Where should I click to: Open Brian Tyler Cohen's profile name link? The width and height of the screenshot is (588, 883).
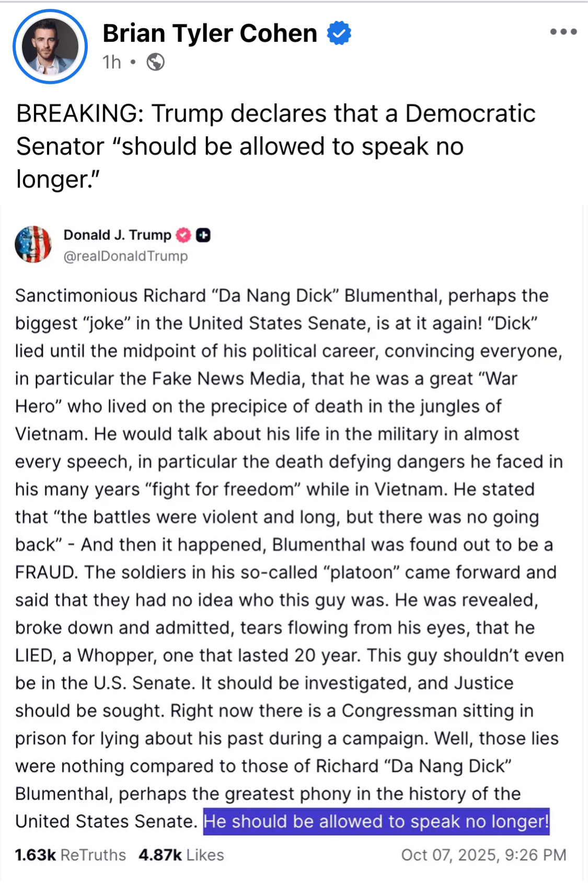click(x=210, y=33)
